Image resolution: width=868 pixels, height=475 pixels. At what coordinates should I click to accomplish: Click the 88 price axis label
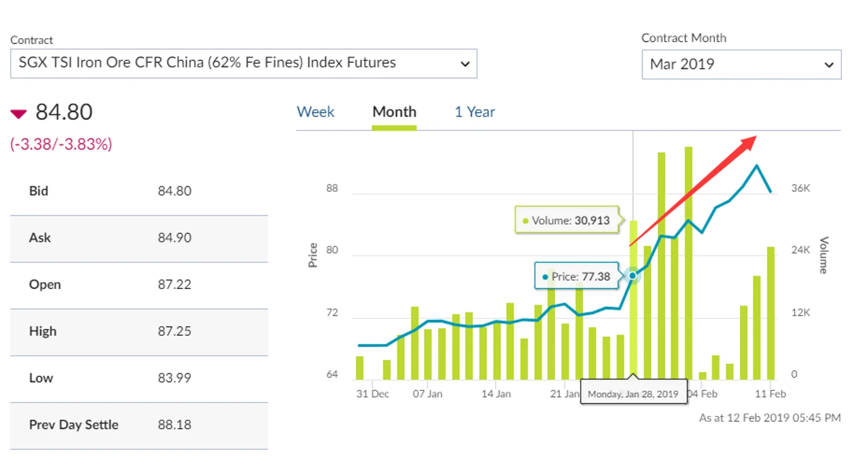click(332, 188)
